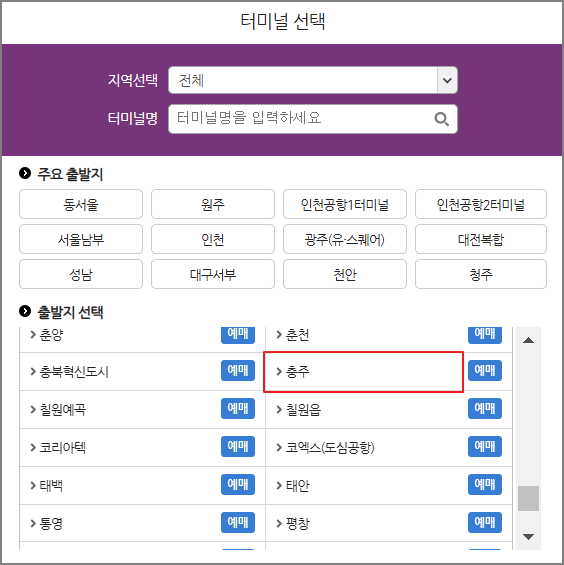Select 성남 departure button
The height and width of the screenshot is (565, 564).
(x=81, y=274)
